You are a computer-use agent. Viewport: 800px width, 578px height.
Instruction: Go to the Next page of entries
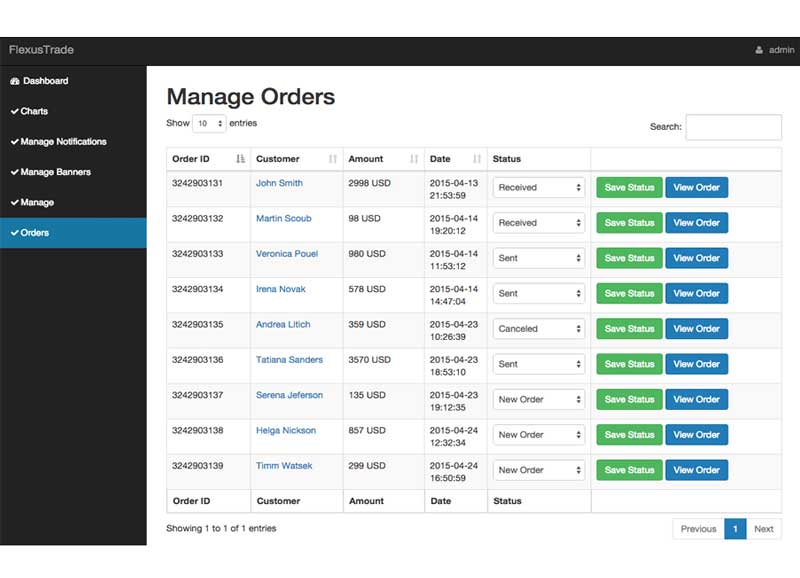pyautogui.click(x=764, y=529)
